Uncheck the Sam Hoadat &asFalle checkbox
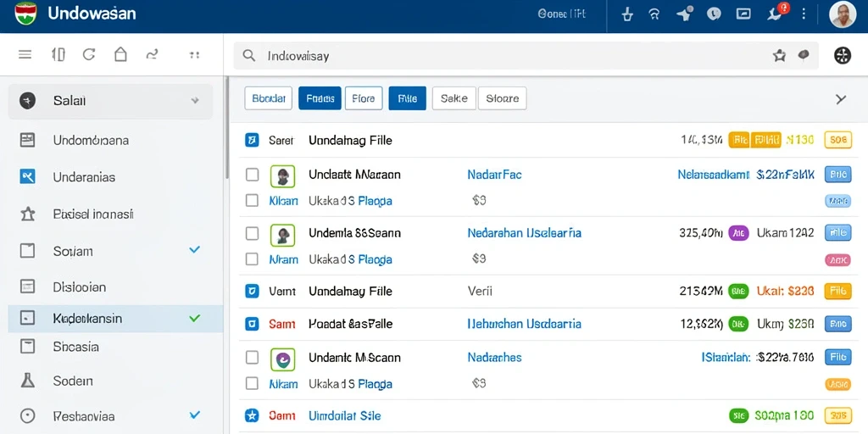The width and height of the screenshot is (868, 434). [252, 324]
